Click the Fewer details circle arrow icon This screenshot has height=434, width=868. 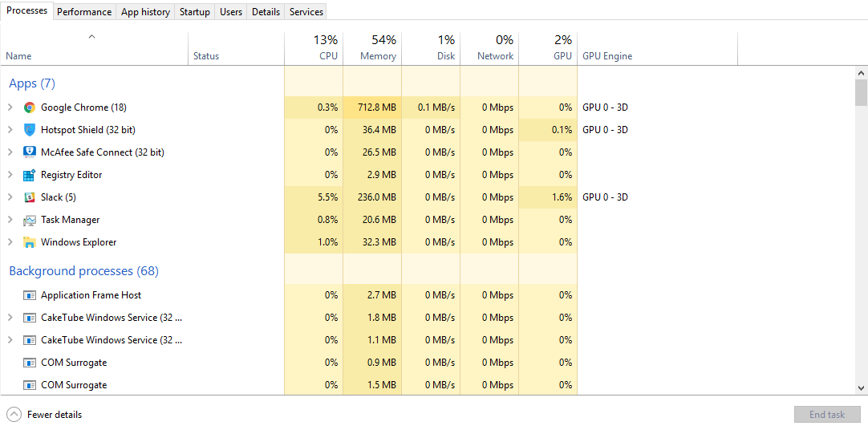pyautogui.click(x=15, y=415)
